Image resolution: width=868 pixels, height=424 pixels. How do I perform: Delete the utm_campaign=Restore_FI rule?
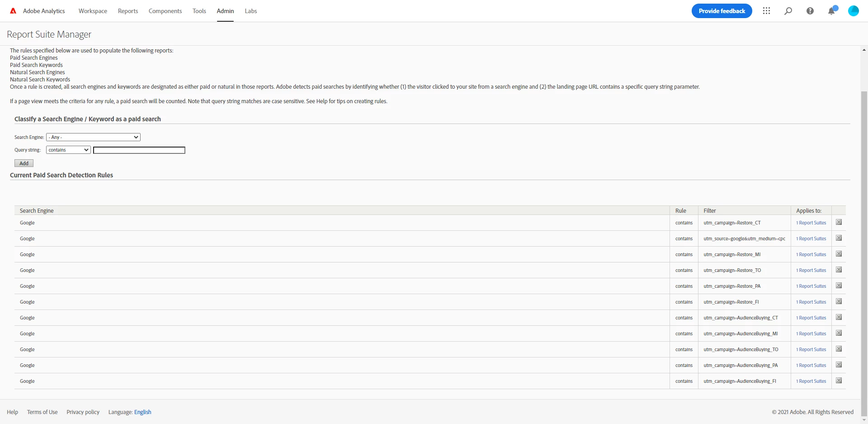tap(839, 301)
